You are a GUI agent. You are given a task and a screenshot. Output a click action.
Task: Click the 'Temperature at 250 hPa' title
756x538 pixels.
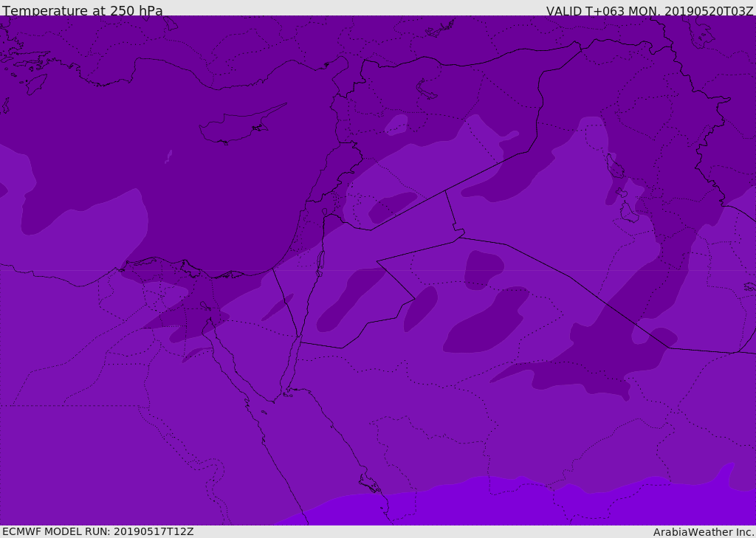[x=83, y=10]
